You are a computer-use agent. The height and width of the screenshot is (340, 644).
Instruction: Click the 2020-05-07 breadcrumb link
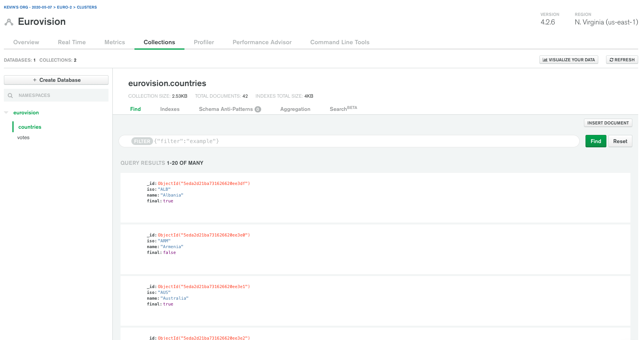coord(42,7)
